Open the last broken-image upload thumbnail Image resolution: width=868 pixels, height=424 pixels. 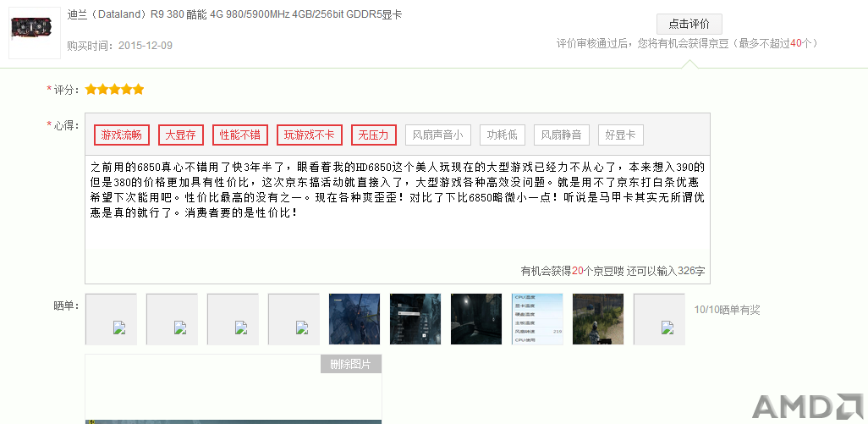tap(659, 319)
